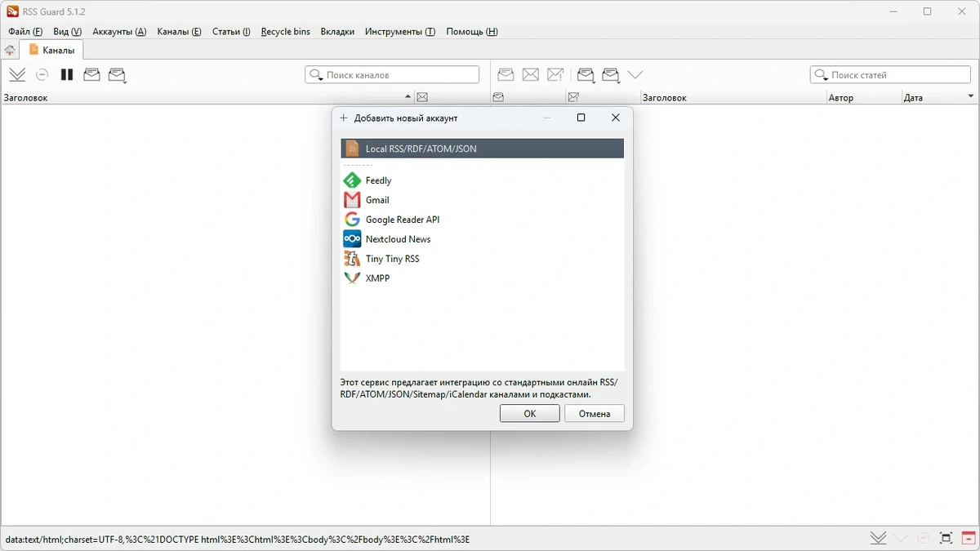This screenshot has height=551, width=980.
Task: Maximize the Добавить новый аккаунт dialog
Action: click(581, 118)
